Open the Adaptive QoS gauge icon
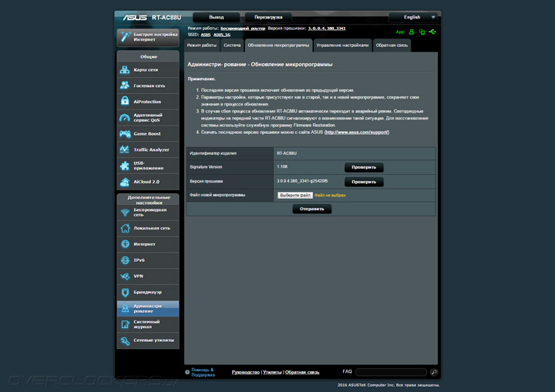This screenshot has height=392, width=555. [125, 118]
